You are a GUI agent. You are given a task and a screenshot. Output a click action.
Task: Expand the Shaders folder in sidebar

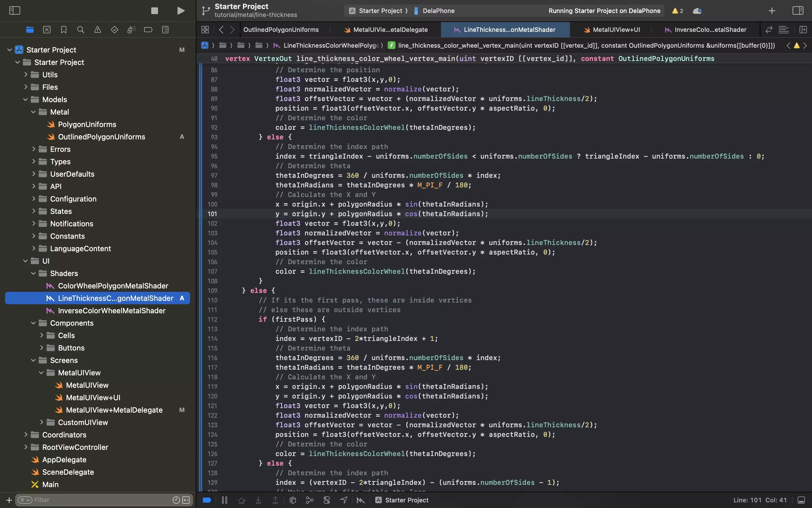pyautogui.click(x=33, y=273)
